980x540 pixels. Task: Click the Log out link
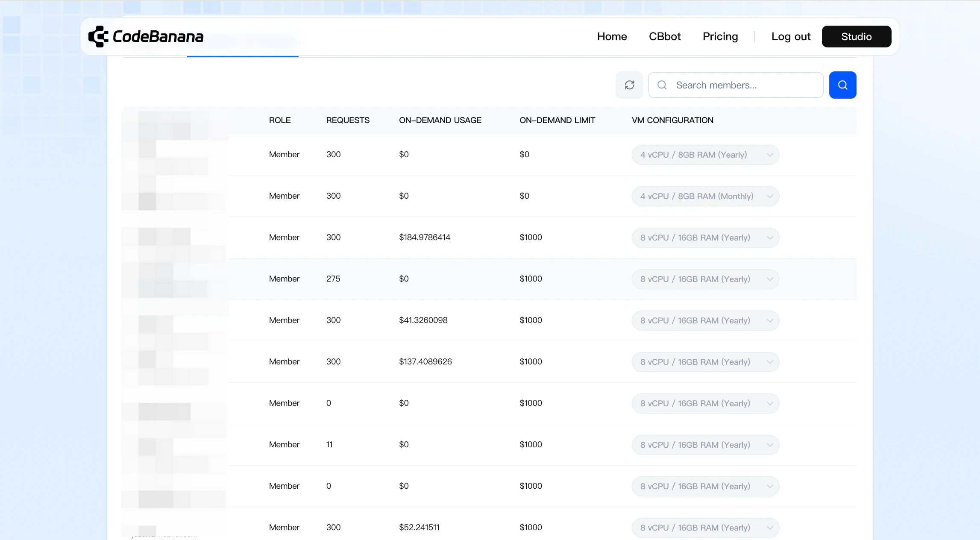[791, 37]
